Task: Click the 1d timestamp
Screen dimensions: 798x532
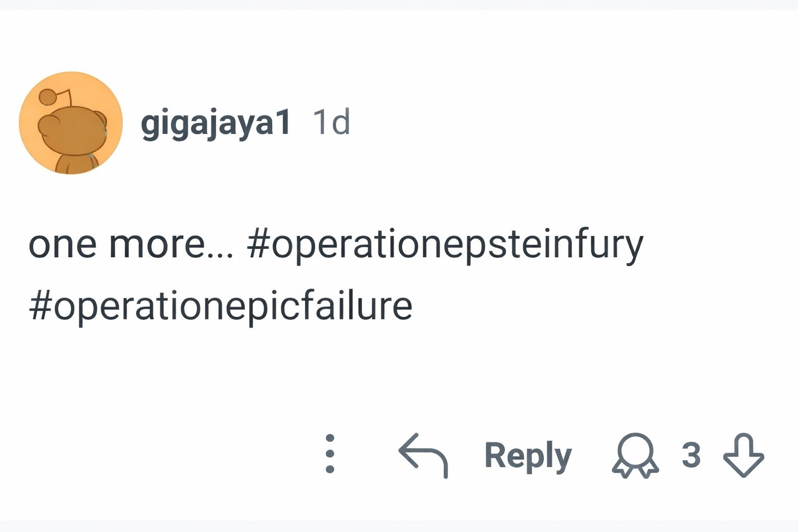Action: click(331, 123)
